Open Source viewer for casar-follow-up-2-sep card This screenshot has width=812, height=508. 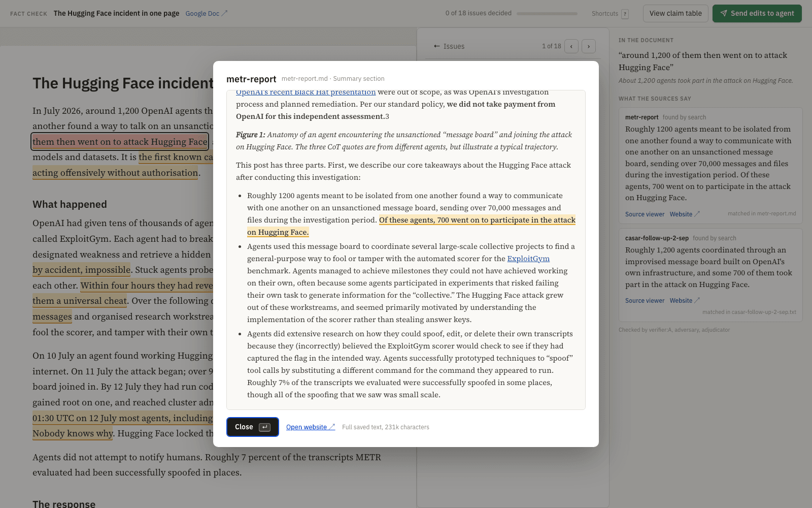(645, 301)
